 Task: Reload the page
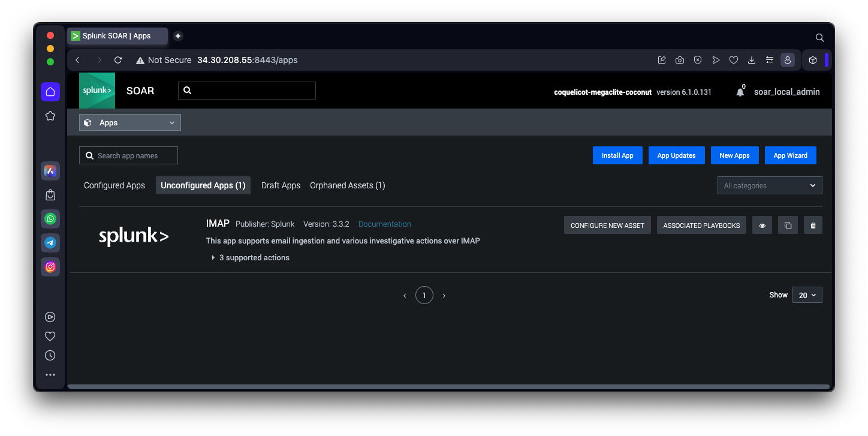click(x=118, y=60)
